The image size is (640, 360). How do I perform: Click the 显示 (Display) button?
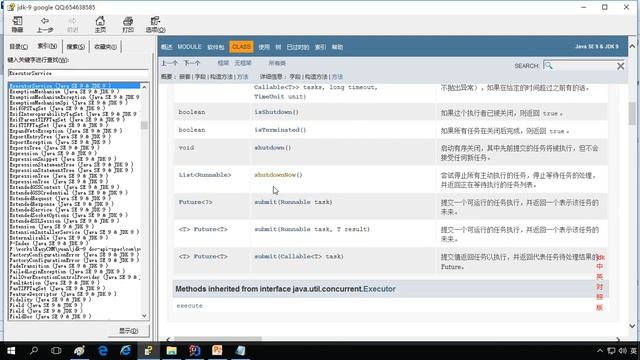tap(129, 331)
